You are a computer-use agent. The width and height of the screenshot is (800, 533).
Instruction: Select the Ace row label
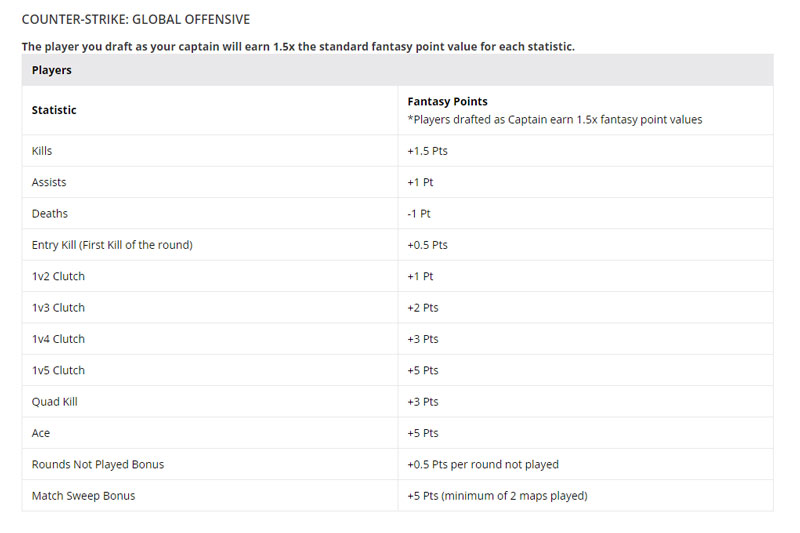(41, 433)
